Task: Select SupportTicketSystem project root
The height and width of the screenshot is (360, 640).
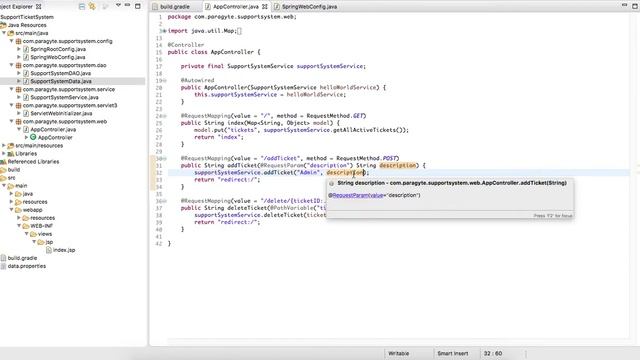Action: pos(27,17)
